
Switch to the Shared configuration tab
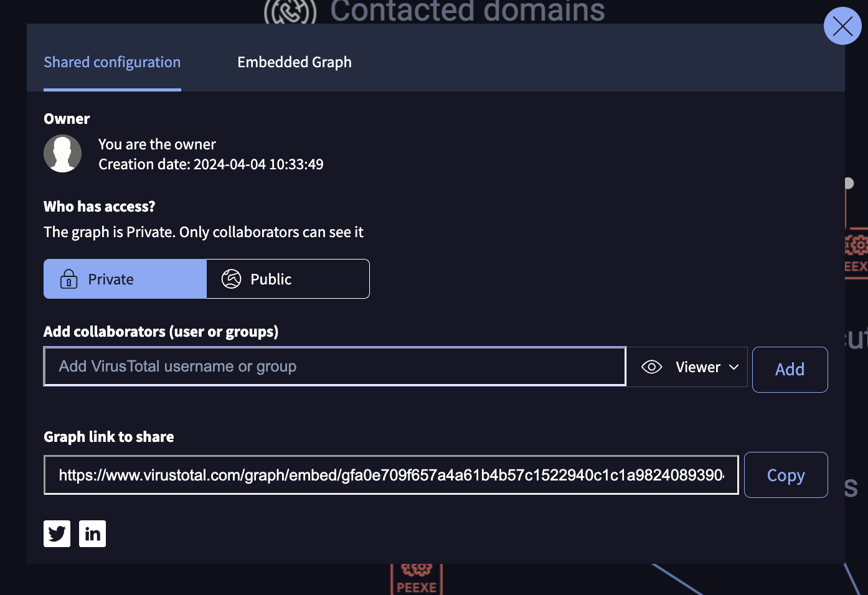pos(112,62)
